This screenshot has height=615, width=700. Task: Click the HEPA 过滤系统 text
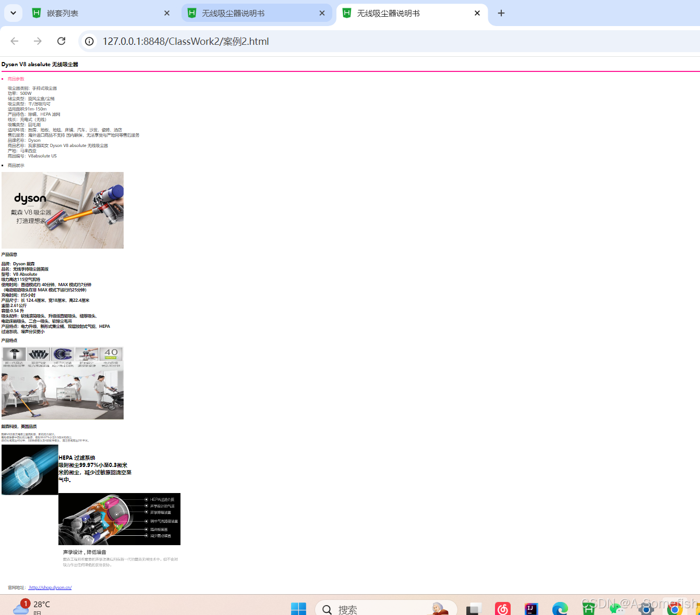(77, 458)
